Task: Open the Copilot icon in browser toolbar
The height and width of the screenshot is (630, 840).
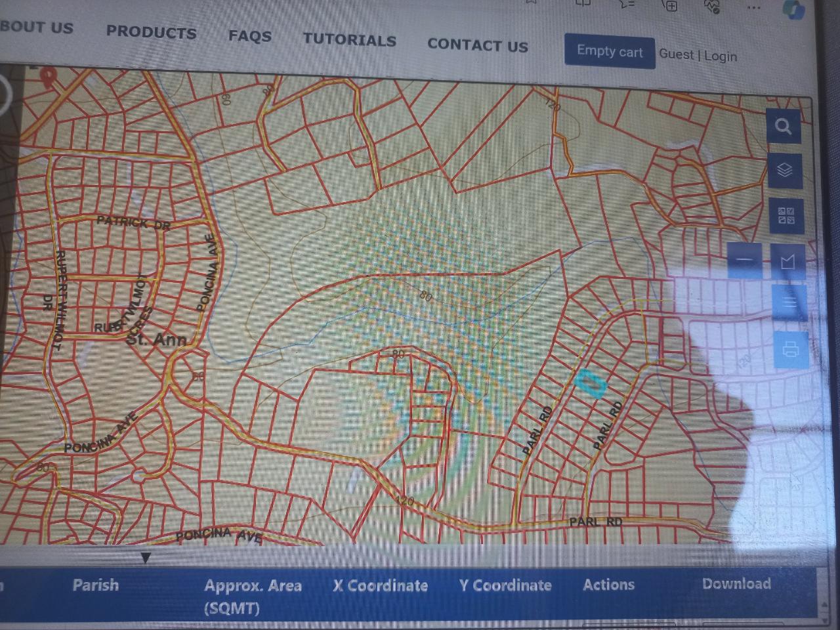Action: pyautogui.click(x=793, y=9)
